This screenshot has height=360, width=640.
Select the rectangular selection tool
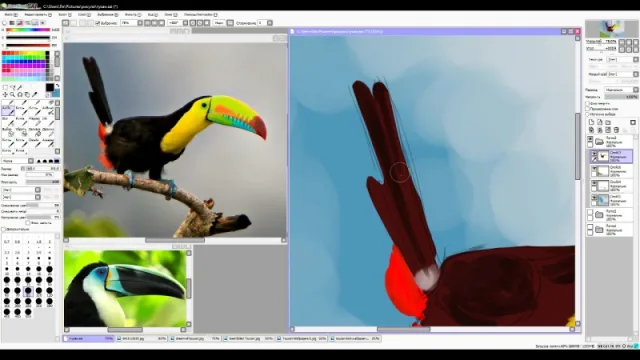pos(5,87)
